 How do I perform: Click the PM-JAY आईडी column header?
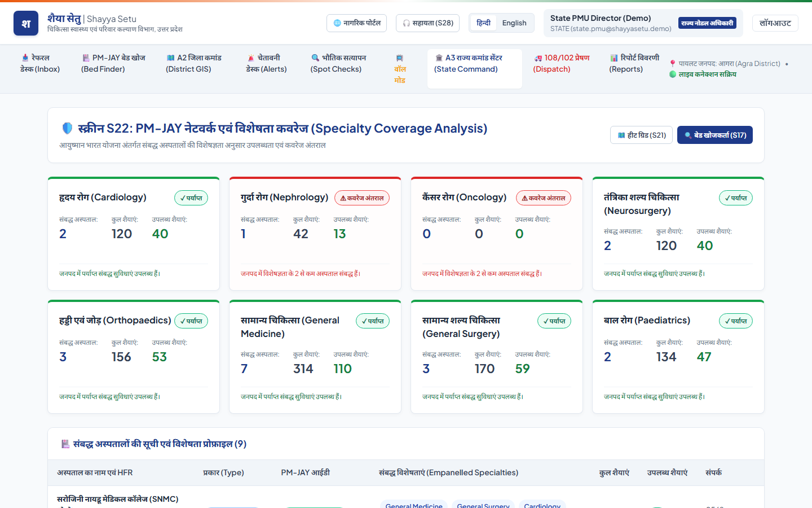pos(305,472)
